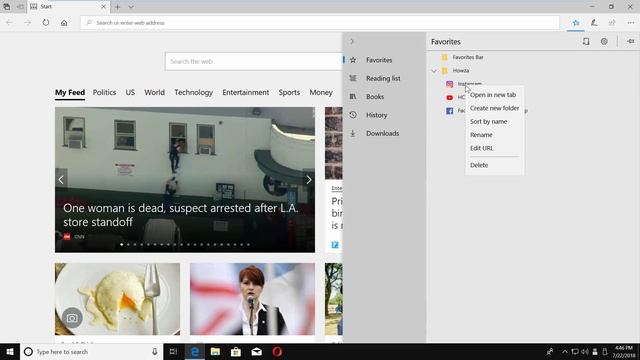Image resolution: width=640 pixels, height=360 pixels.
Task: Click the Reading list icon in sidebar
Action: [353, 78]
